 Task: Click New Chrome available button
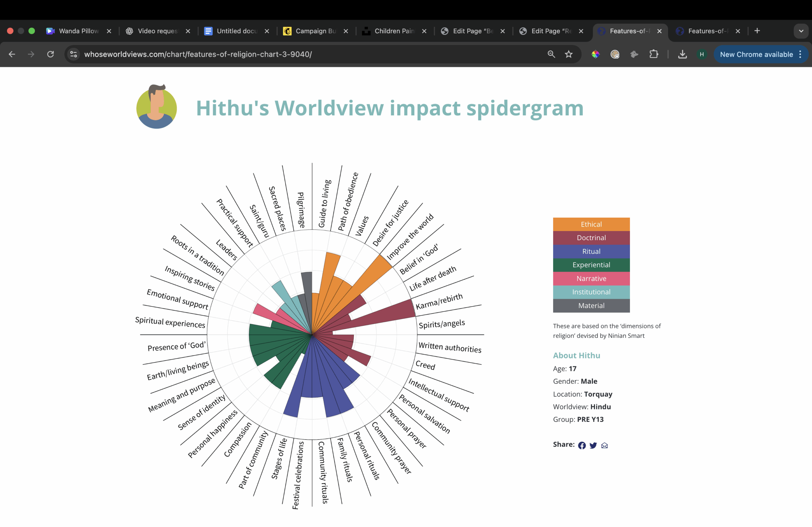pyautogui.click(x=756, y=54)
